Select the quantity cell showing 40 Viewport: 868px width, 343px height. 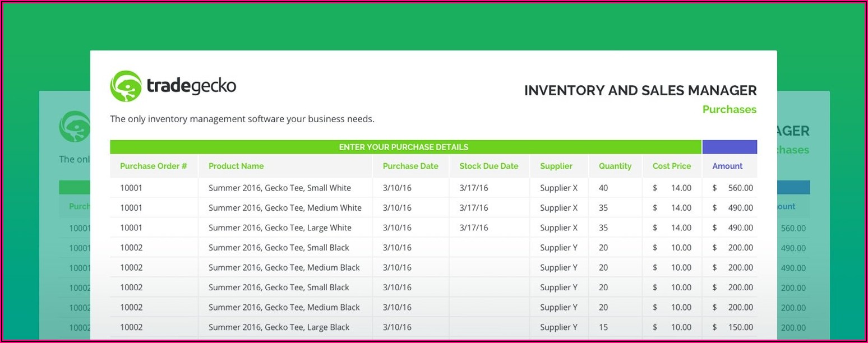click(x=603, y=188)
